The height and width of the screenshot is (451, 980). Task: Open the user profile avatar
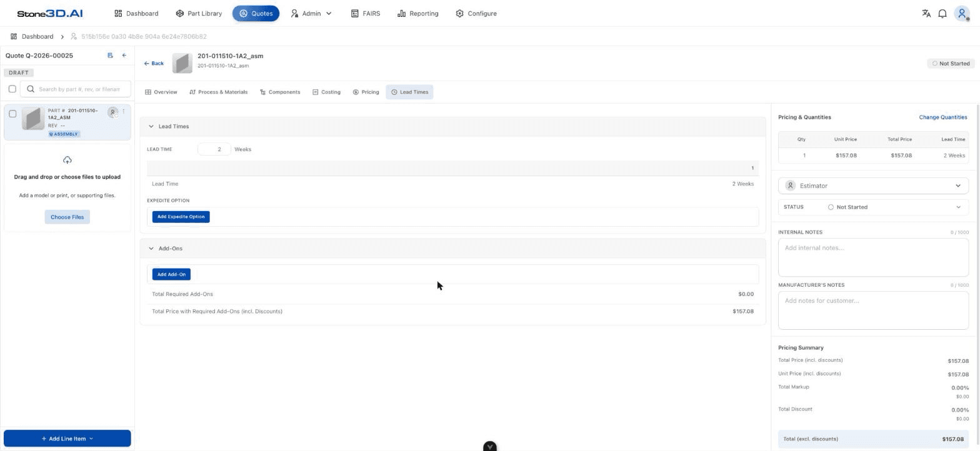click(x=962, y=13)
